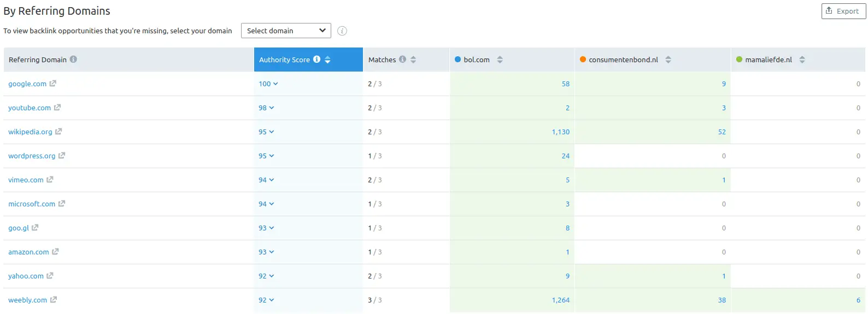Click the green dot beside mamaliefde.nl
This screenshot has height=314, width=868.
tap(739, 60)
